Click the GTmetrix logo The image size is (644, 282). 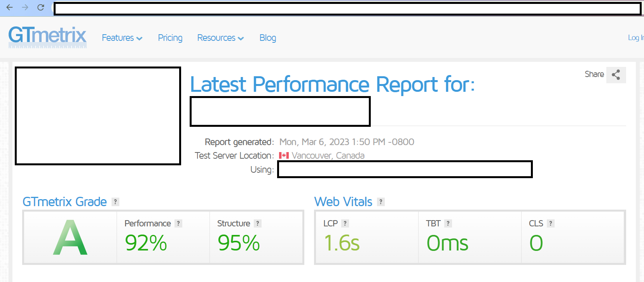pos(47,37)
